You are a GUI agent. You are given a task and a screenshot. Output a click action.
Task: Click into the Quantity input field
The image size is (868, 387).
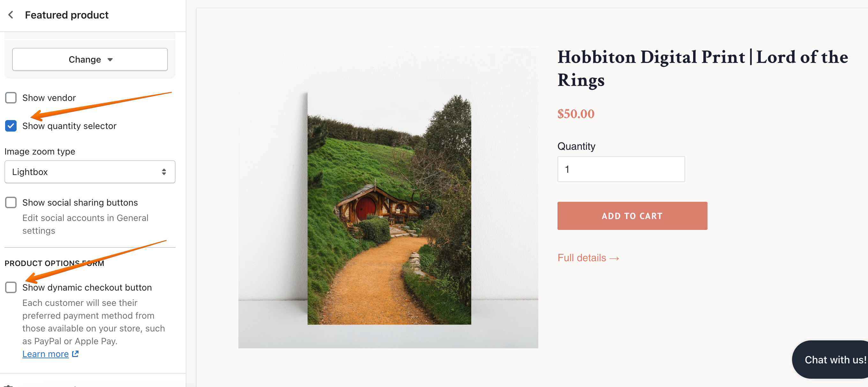pos(621,169)
